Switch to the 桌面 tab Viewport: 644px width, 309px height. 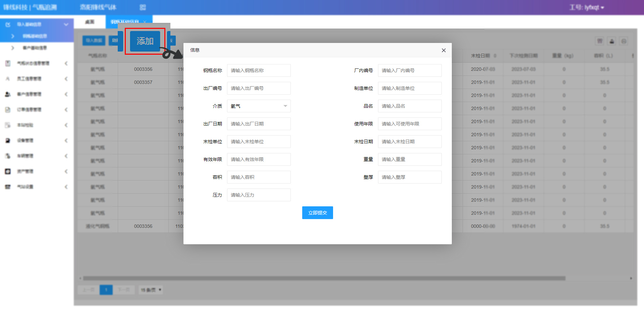[x=90, y=22]
